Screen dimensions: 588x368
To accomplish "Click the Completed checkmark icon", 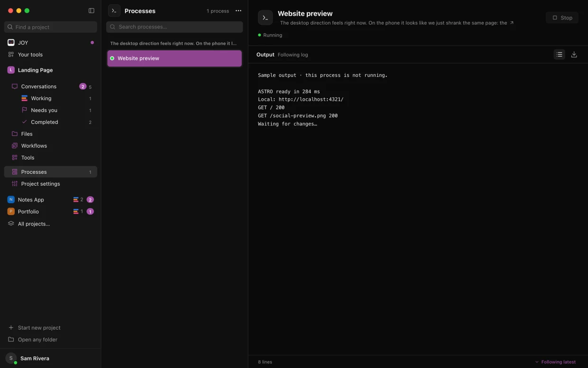I will (25, 122).
